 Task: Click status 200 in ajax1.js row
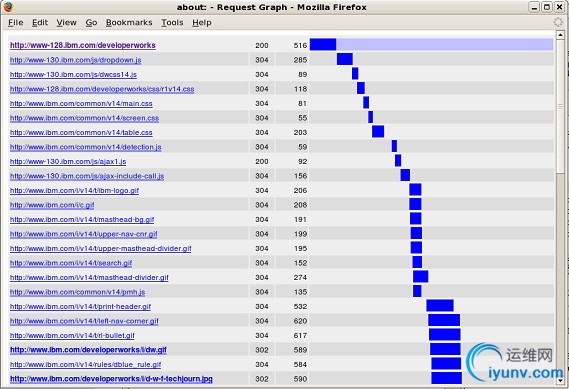pos(262,161)
